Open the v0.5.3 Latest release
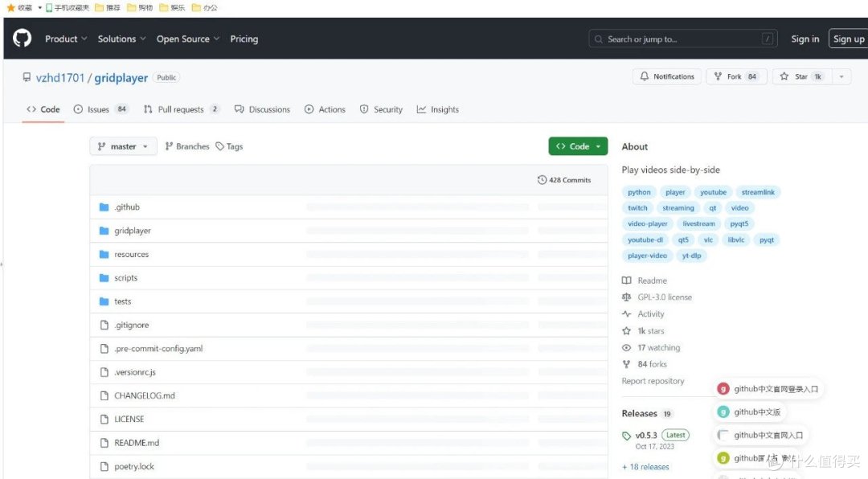The height and width of the screenshot is (479, 868). pos(656,436)
